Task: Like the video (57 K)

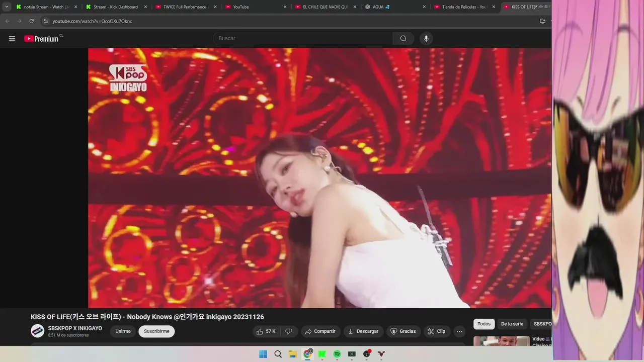Action: (x=266, y=331)
